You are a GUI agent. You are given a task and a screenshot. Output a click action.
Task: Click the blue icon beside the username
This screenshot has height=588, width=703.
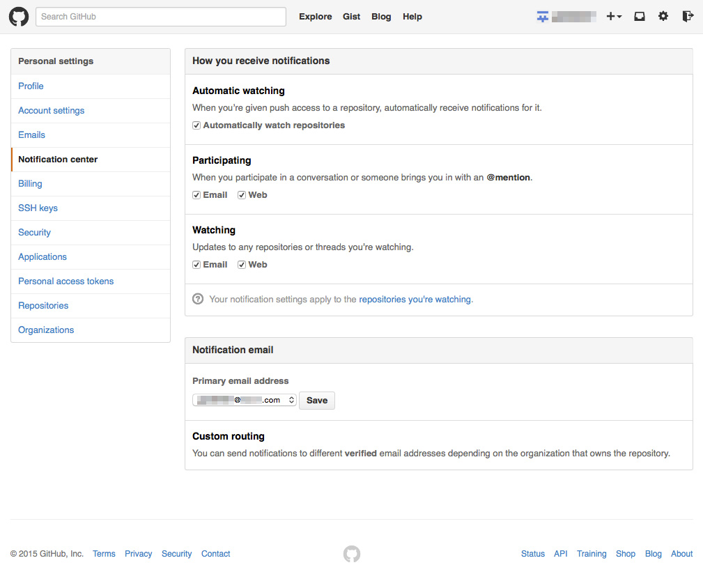pyautogui.click(x=542, y=16)
